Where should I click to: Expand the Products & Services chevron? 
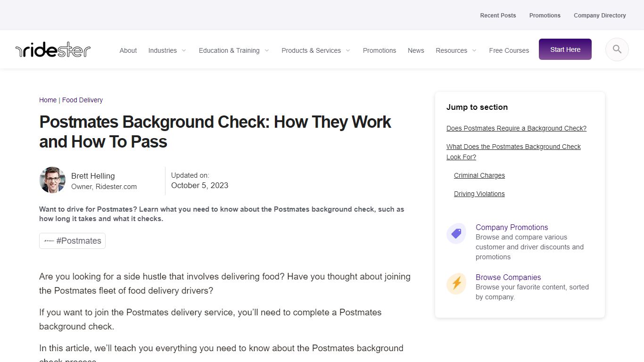pyautogui.click(x=348, y=50)
